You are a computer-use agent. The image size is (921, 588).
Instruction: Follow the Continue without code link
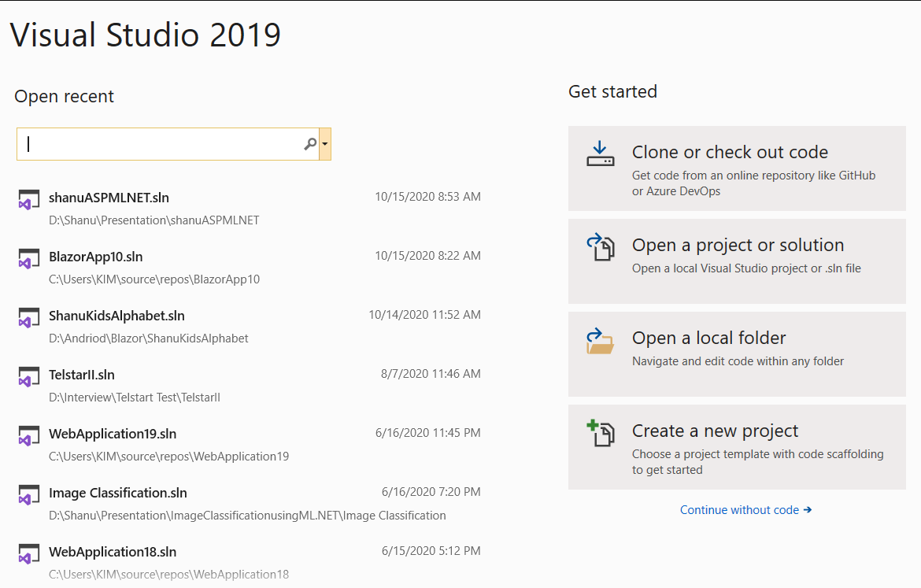(x=745, y=510)
